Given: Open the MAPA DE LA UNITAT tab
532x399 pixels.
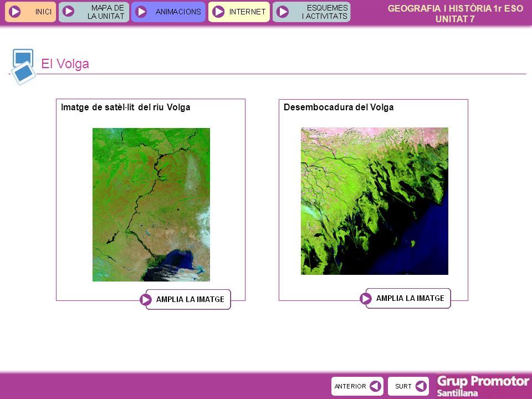Looking at the screenshot, I should point(94,12).
